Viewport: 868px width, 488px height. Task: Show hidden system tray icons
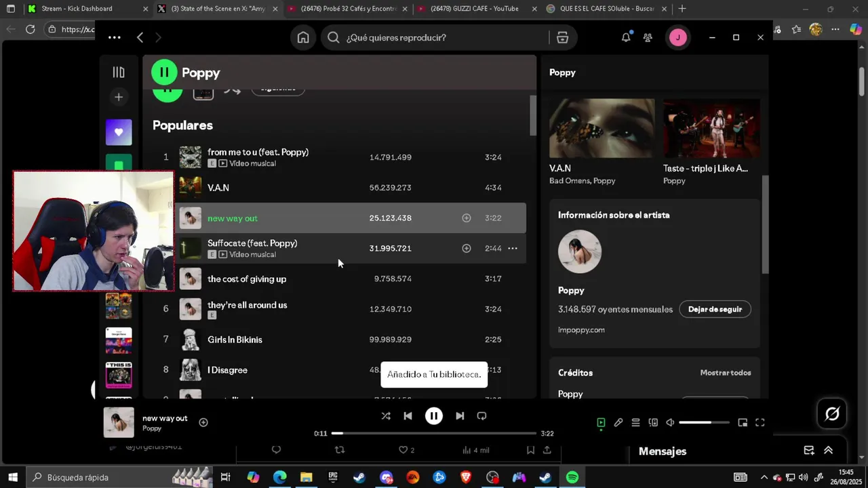coord(764,477)
